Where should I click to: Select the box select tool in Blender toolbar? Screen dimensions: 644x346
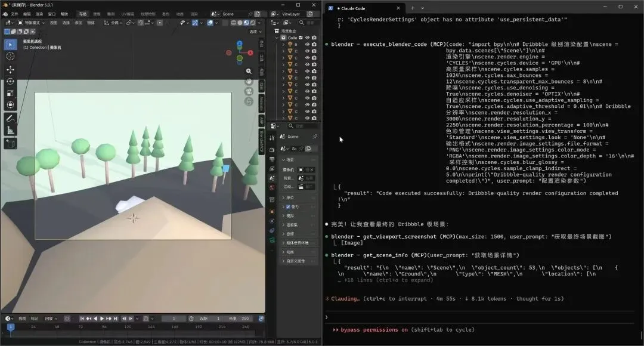click(x=11, y=44)
